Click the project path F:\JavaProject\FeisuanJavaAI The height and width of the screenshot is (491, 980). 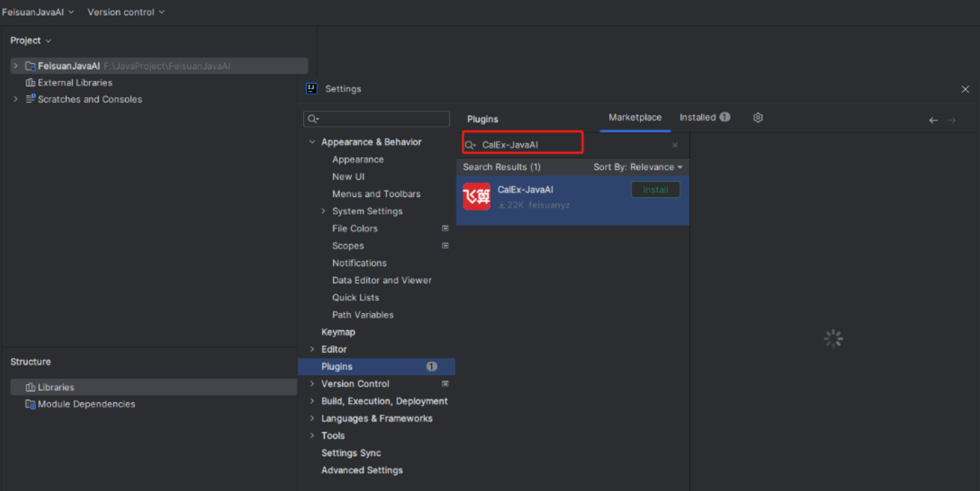167,66
